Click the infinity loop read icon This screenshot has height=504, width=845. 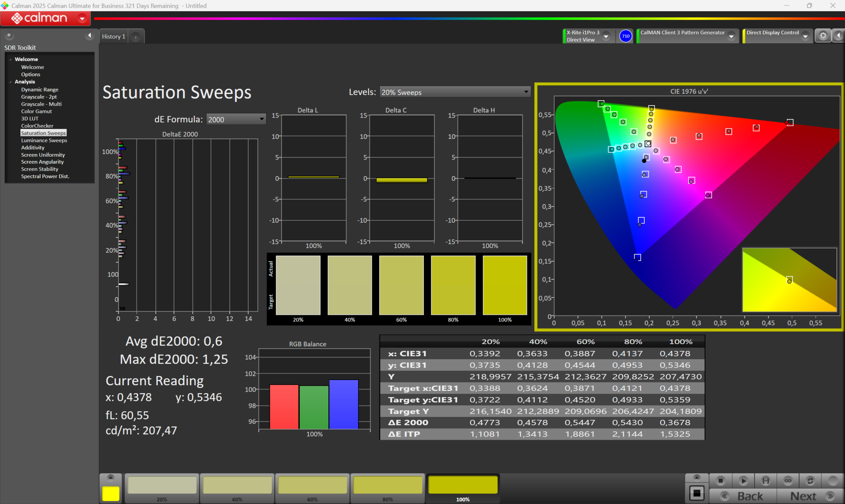pos(788,480)
